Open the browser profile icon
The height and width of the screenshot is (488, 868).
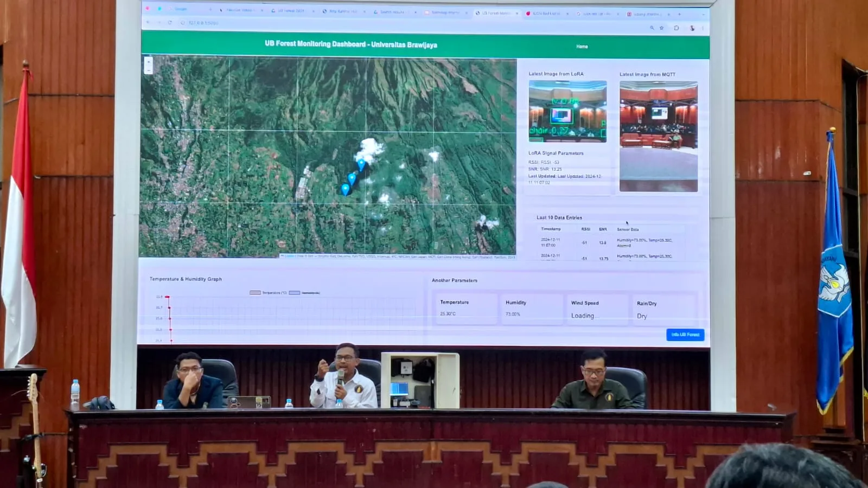click(692, 28)
